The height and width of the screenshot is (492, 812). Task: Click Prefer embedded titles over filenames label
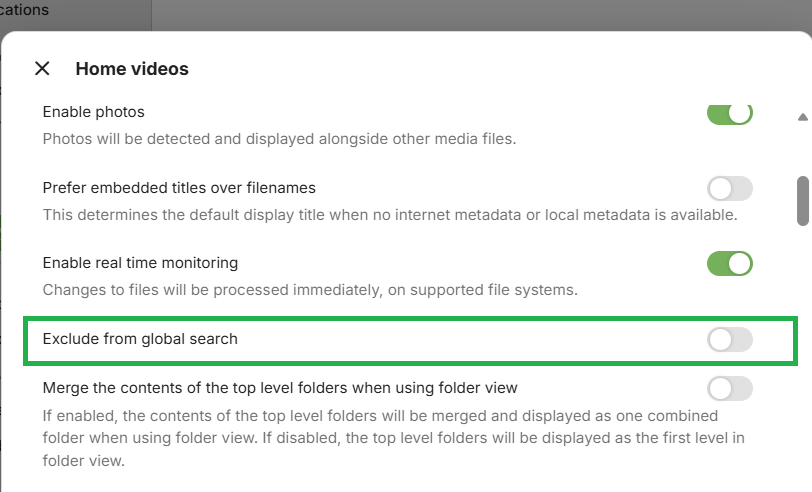point(179,188)
